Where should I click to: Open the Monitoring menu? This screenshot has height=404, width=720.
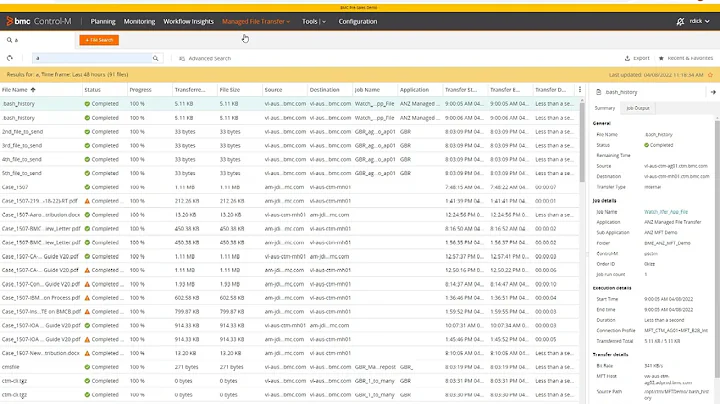click(x=139, y=21)
